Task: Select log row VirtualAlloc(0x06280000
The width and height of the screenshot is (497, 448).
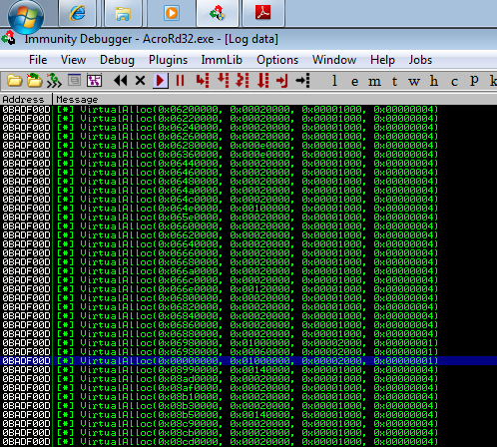Action: (248, 146)
